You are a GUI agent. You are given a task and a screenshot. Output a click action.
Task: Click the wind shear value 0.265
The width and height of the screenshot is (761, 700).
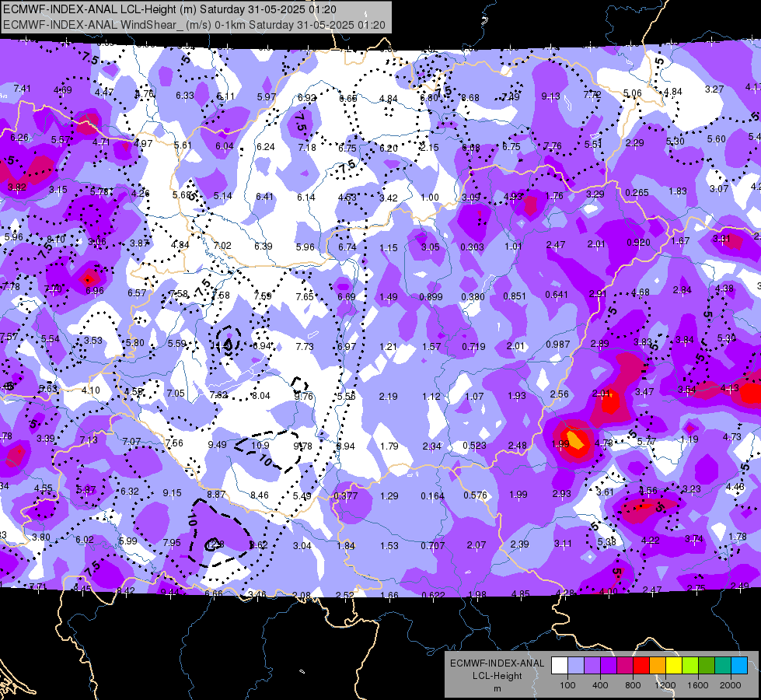coord(637,192)
